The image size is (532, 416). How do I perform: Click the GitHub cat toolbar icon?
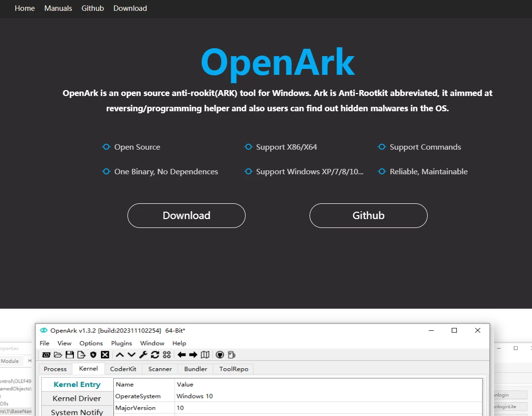point(220,355)
